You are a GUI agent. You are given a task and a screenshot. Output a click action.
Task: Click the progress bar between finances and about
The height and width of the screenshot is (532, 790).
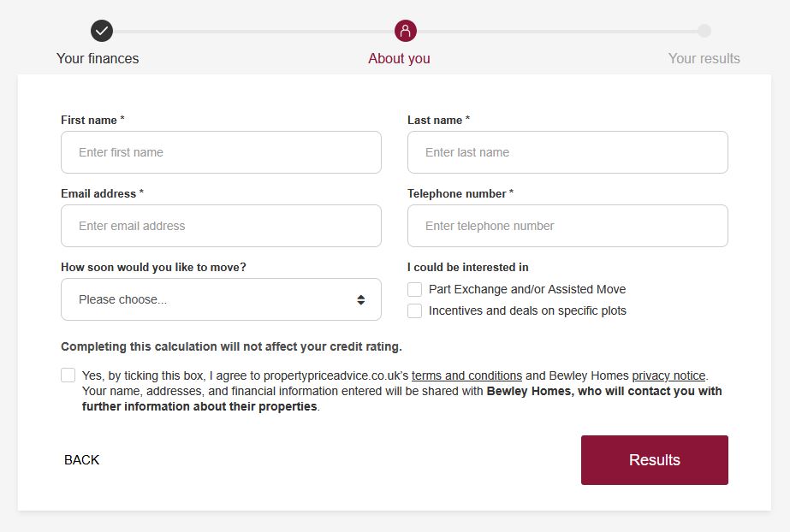(254, 31)
